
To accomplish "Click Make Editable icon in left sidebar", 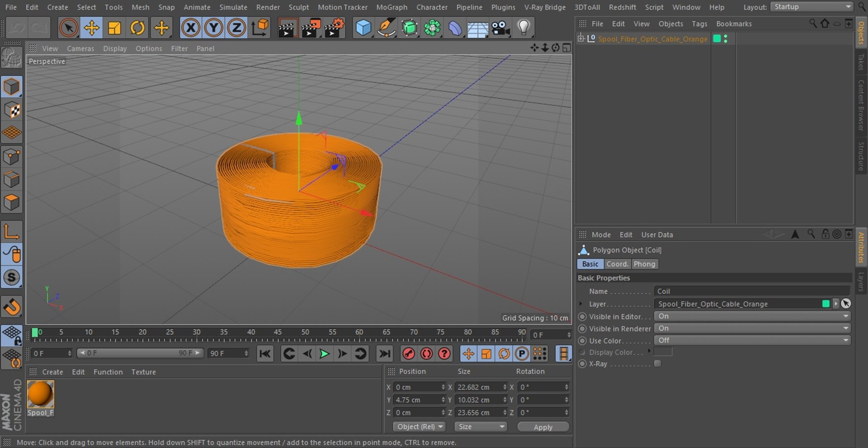I will tap(12, 57).
